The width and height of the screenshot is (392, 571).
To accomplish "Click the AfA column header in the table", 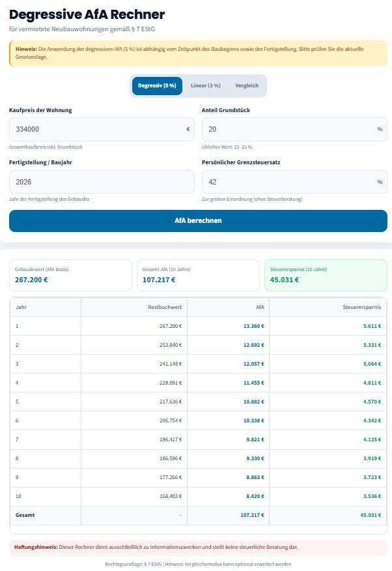I will 259,306.
